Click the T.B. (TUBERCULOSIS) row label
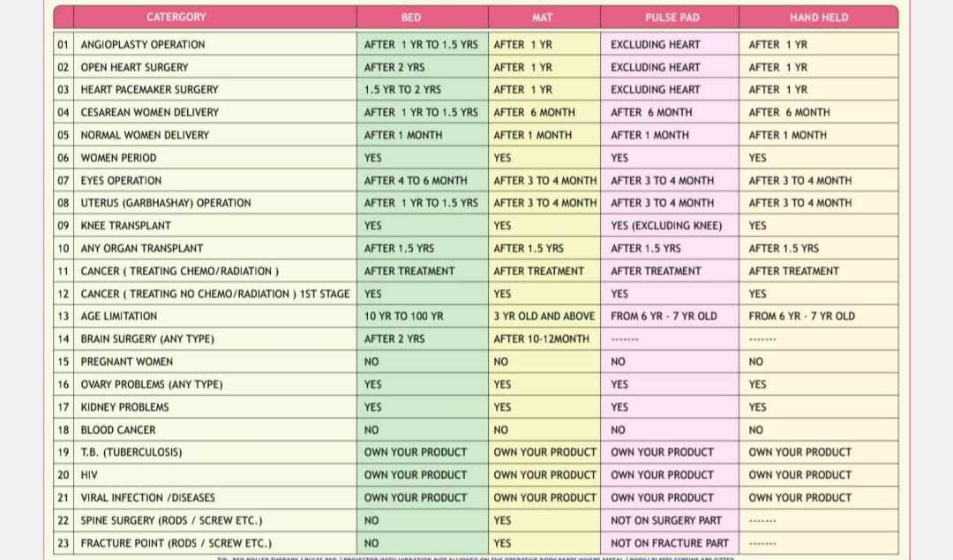 pos(131,452)
